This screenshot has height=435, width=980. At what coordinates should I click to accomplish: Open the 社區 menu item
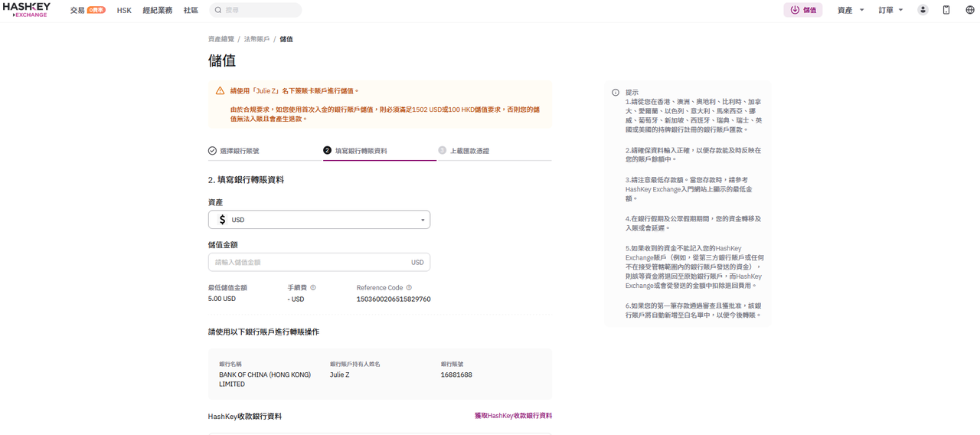point(191,10)
